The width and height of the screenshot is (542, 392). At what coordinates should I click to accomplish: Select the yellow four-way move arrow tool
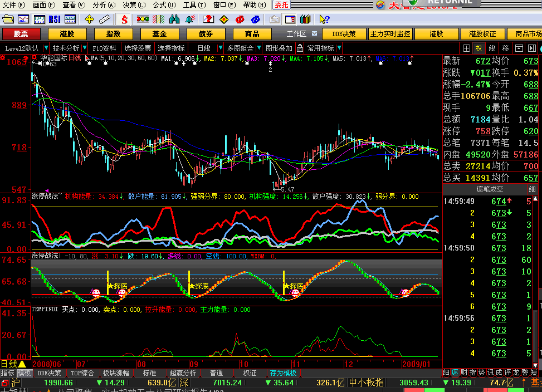[89, 19]
